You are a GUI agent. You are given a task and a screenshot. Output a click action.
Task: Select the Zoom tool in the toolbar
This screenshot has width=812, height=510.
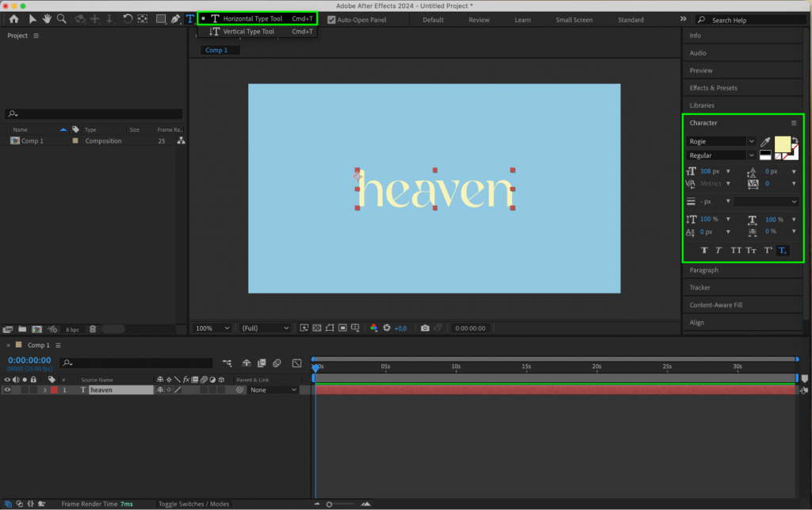[62, 19]
